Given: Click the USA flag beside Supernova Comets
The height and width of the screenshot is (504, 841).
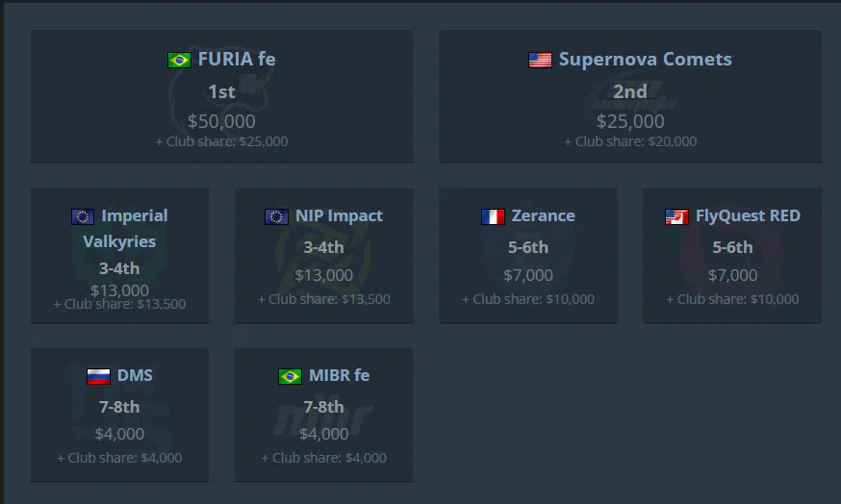Looking at the screenshot, I should tap(540, 60).
